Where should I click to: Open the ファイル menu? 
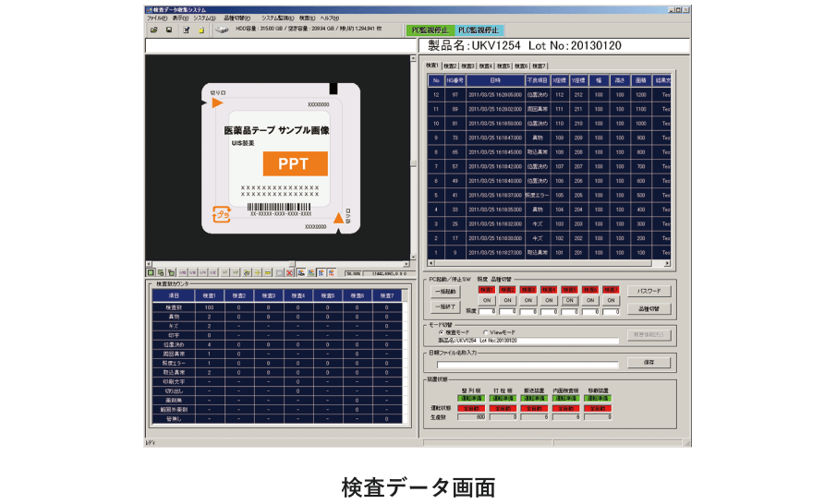(x=156, y=18)
